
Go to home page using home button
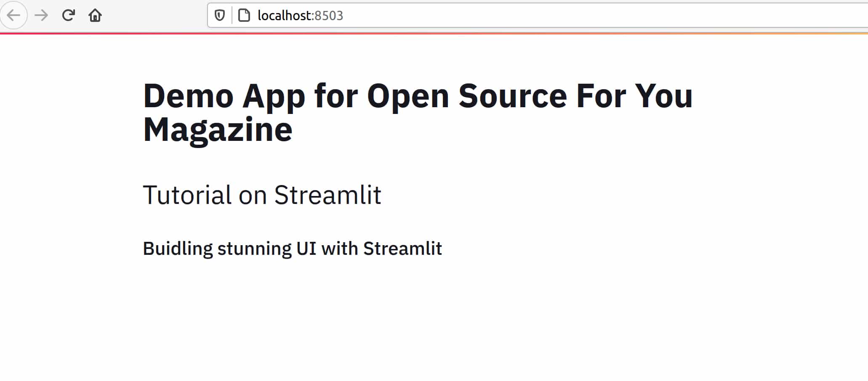[x=96, y=16]
